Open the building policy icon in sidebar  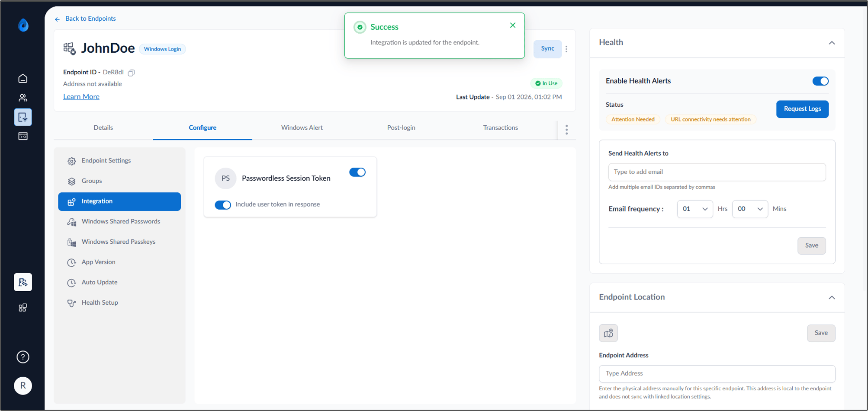point(23,282)
